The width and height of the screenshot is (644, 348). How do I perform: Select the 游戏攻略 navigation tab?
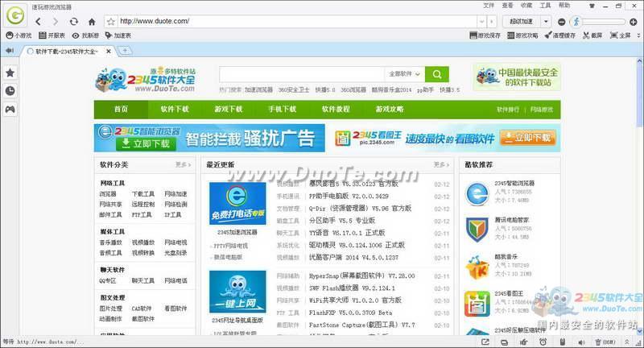click(390, 110)
